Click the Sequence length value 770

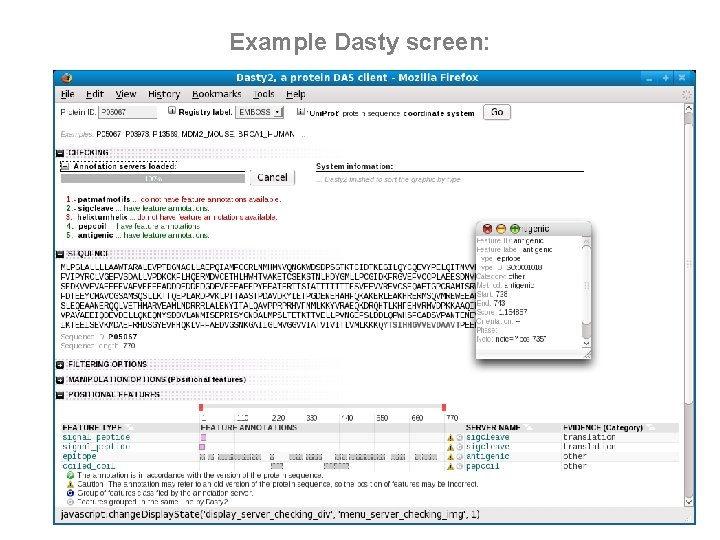point(129,346)
